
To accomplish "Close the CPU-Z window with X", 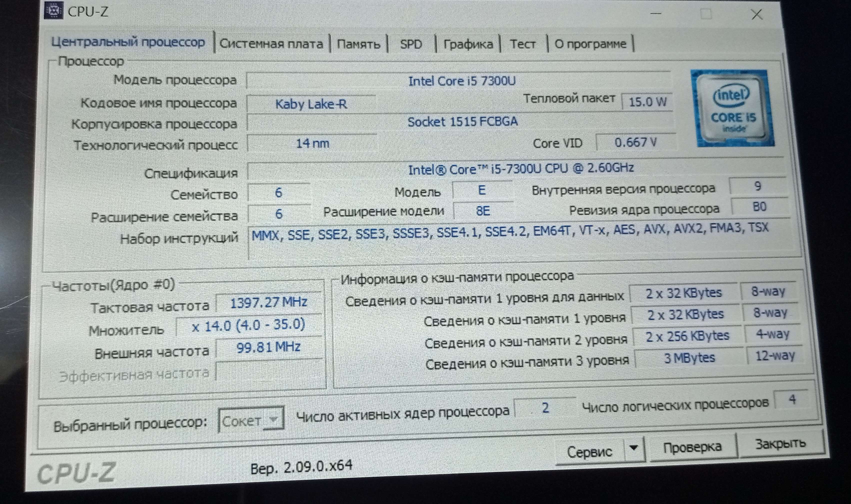I will pyautogui.click(x=756, y=14).
